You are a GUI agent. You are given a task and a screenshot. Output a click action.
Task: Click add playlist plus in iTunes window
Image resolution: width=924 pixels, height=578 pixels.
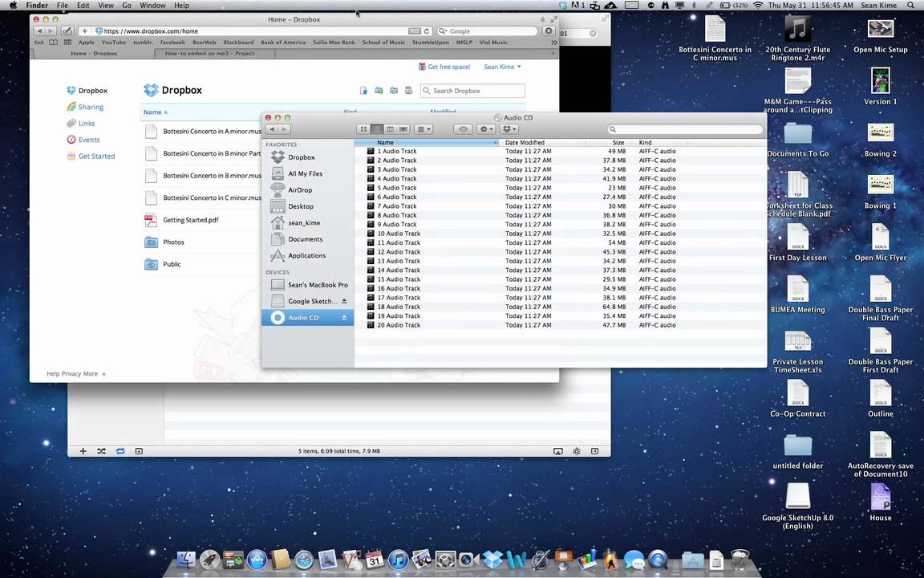coord(83,451)
